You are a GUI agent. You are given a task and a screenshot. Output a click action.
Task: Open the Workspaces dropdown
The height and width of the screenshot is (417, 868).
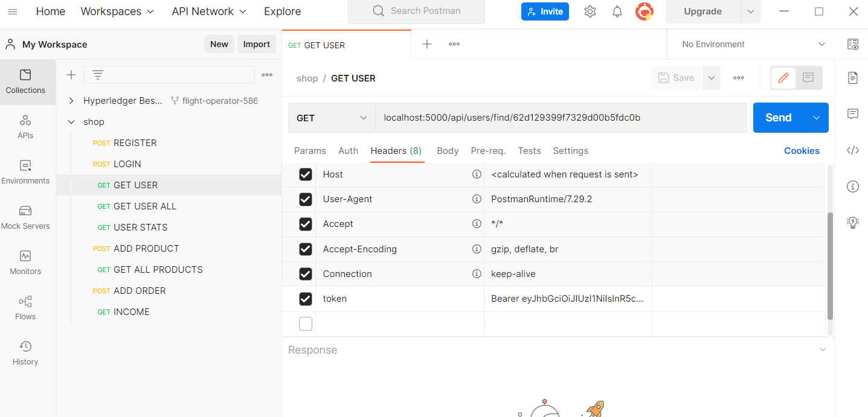(117, 11)
